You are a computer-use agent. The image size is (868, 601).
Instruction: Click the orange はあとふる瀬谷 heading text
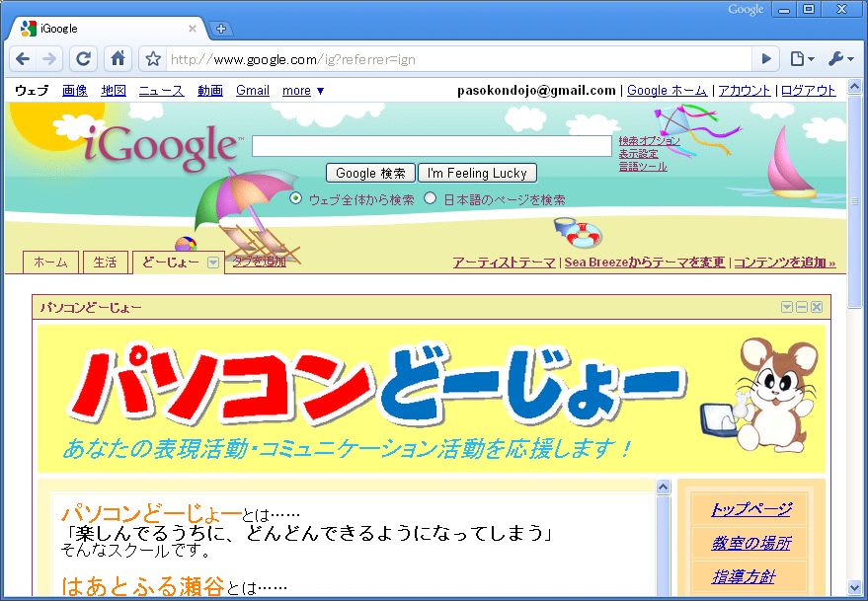click(143, 586)
